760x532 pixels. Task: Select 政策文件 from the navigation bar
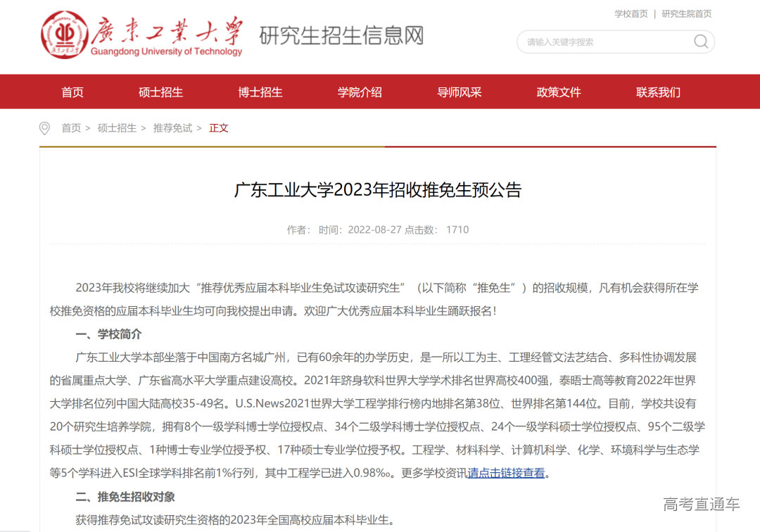(x=557, y=91)
